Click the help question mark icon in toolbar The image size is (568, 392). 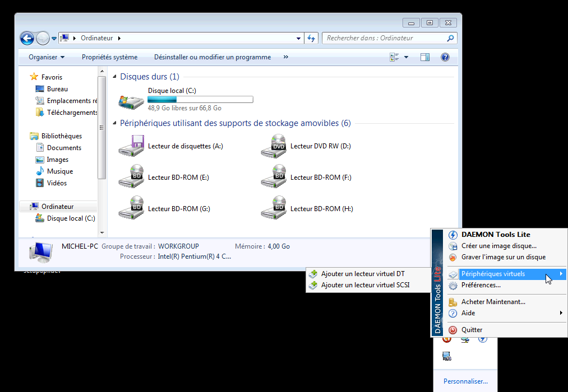pyautogui.click(x=445, y=57)
